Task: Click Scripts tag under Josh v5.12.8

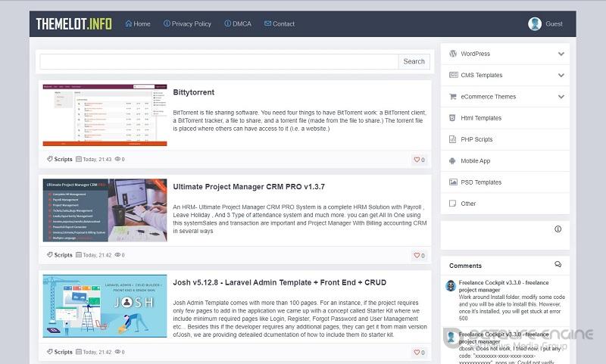Action: point(63,352)
